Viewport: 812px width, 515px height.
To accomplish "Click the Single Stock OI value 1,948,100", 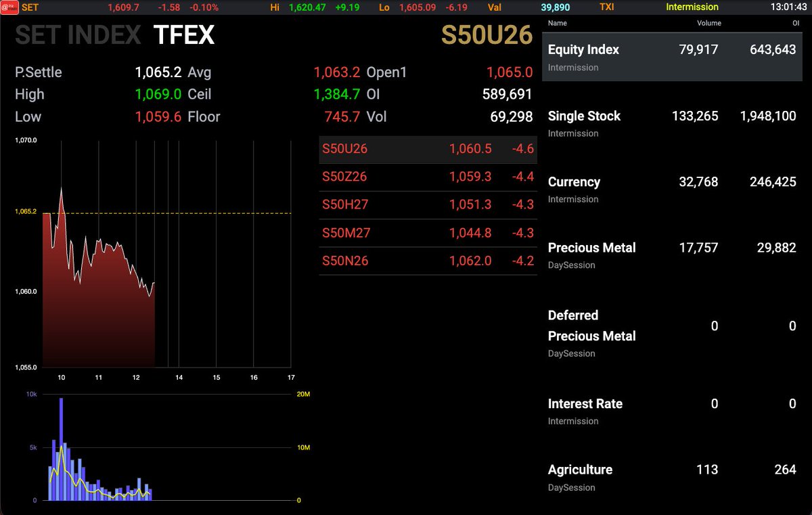I will [767, 116].
